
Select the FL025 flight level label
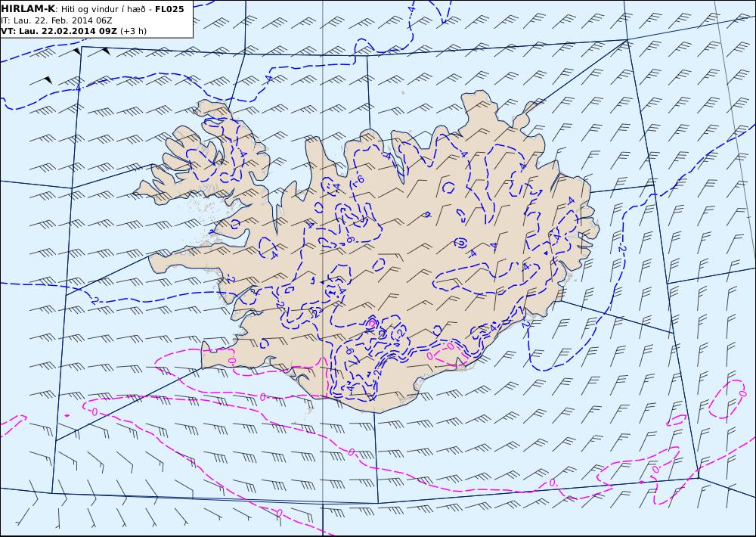[x=169, y=9]
